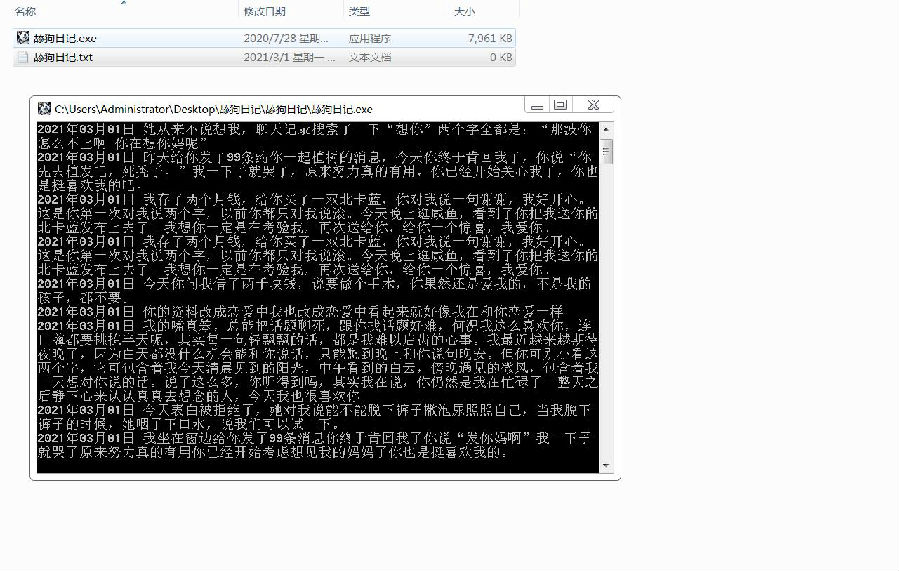Close the console window
Viewport: 899px width, 571px height.
pyautogui.click(x=593, y=105)
